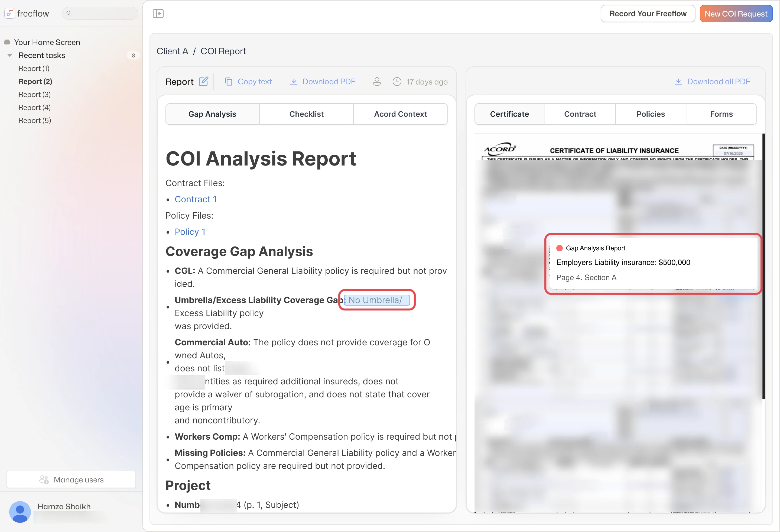Switch to the Checklist tab
This screenshot has height=532, width=780.
coord(306,114)
